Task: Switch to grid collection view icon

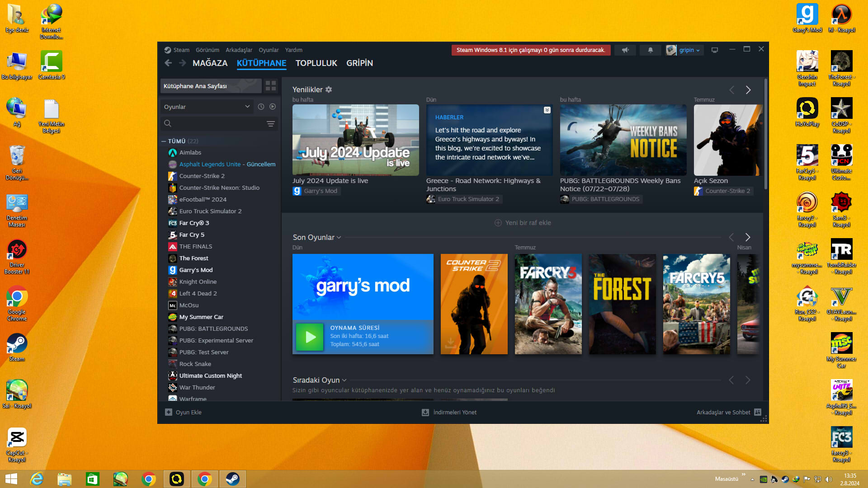Action: click(x=271, y=86)
